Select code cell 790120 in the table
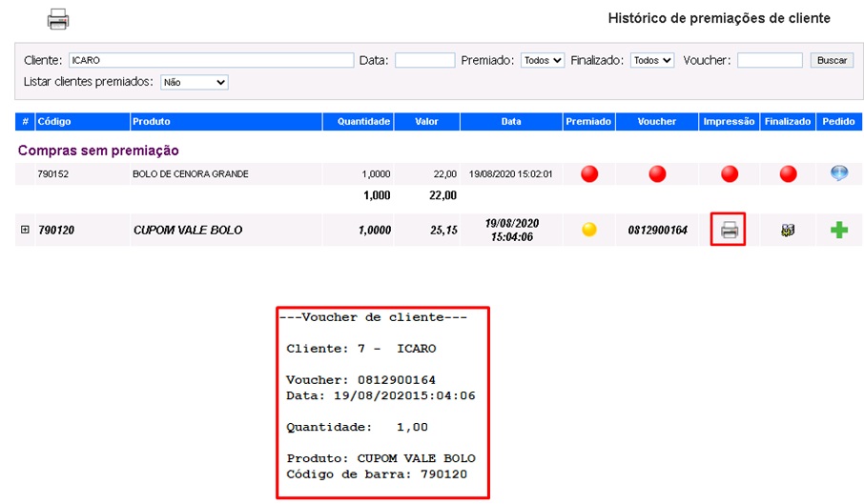This screenshot has height=504, width=864. tap(56, 230)
